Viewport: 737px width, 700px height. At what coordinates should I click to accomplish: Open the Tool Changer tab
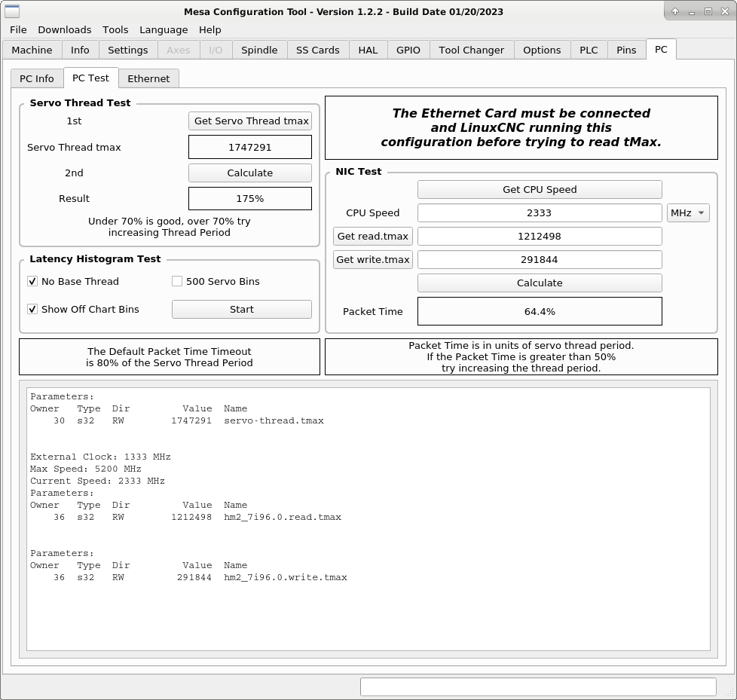pyautogui.click(x=471, y=50)
